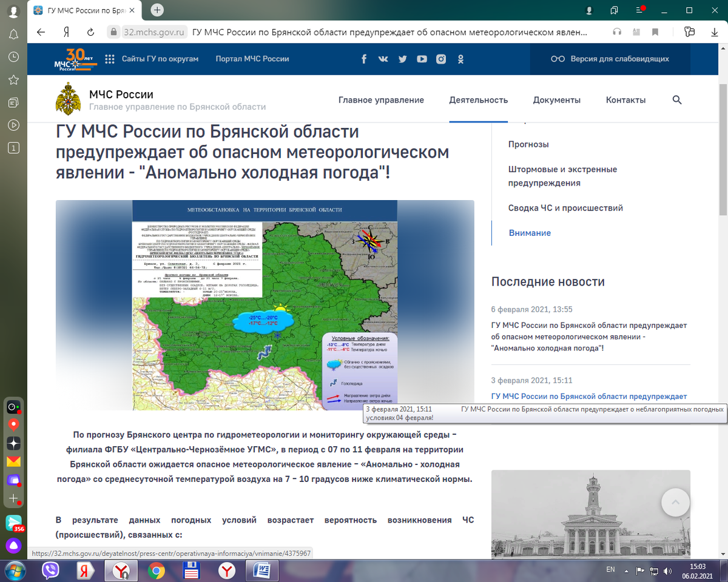Start reading page aloud with headphones icon
The width and height of the screenshot is (728, 582).
(x=617, y=32)
